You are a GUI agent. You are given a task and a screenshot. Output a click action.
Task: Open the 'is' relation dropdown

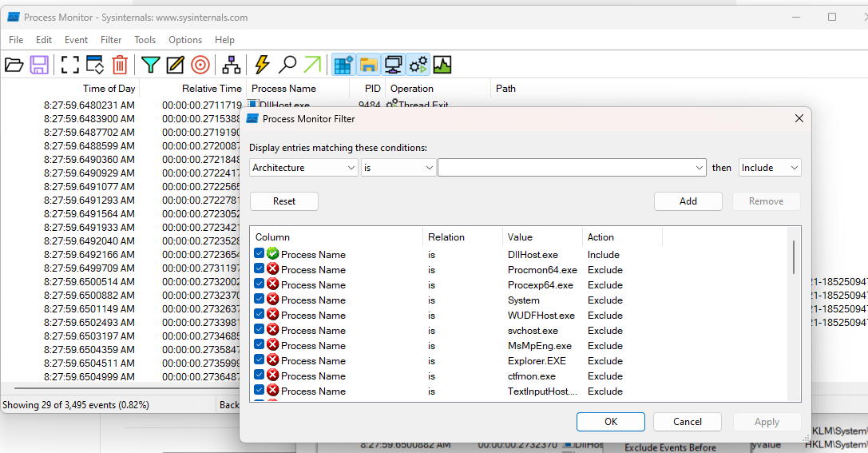tap(398, 167)
